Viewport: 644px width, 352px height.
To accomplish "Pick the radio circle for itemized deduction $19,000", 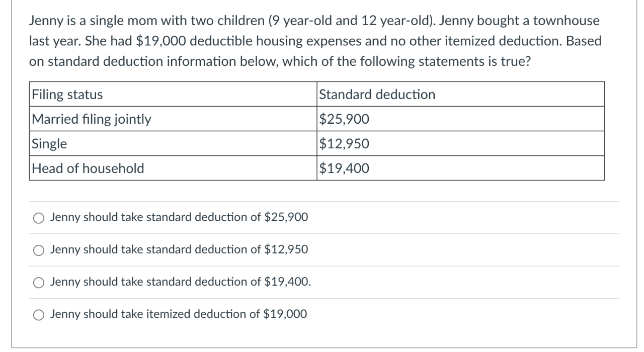I will (39, 315).
